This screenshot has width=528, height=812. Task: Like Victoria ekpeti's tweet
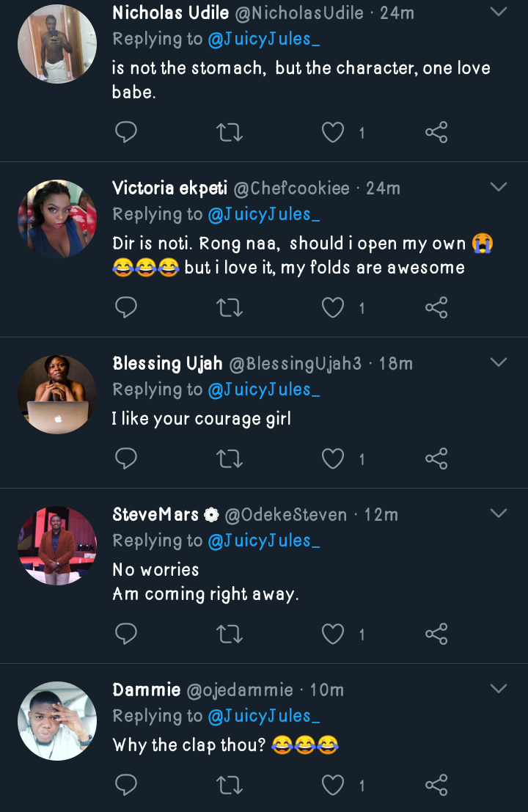[x=334, y=308]
